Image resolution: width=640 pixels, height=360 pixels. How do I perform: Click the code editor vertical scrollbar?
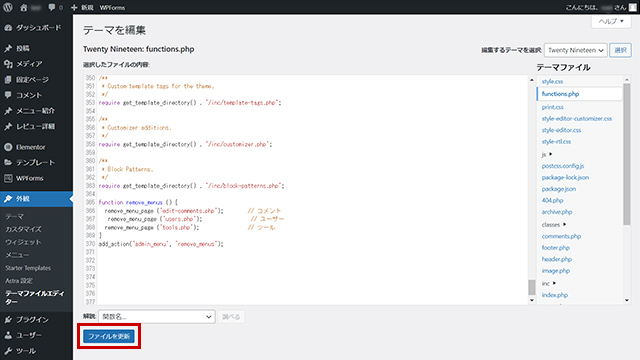pos(532,189)
